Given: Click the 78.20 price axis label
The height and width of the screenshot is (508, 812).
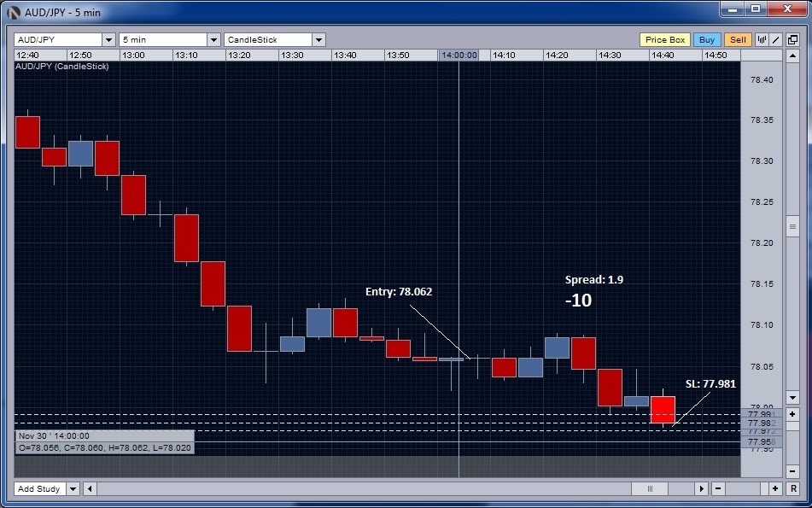Looking at the screenshot, I should pyautogui.click(x=762, y=242).
